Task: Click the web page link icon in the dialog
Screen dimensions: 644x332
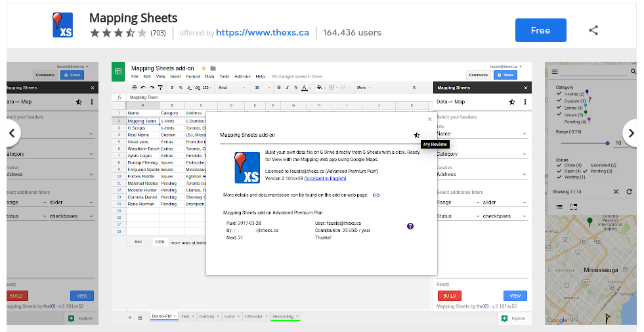Action: [376, 195]
